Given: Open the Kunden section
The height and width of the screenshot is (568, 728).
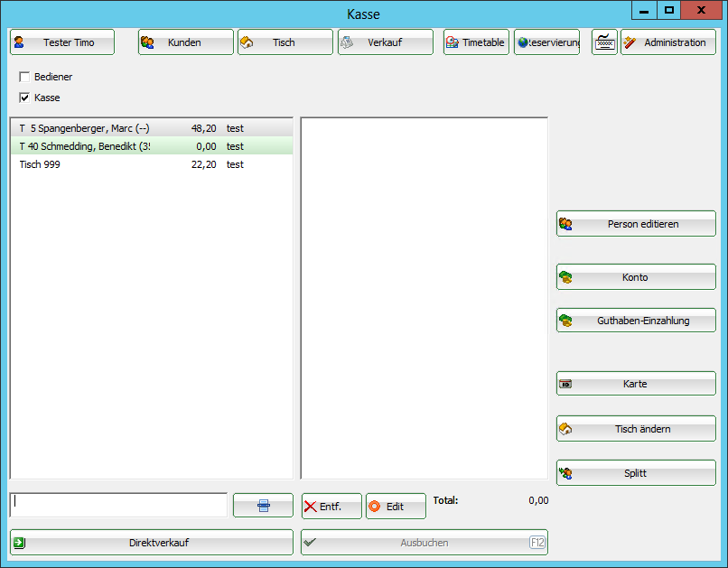Looking at the screenshot, I should (185, 42).
